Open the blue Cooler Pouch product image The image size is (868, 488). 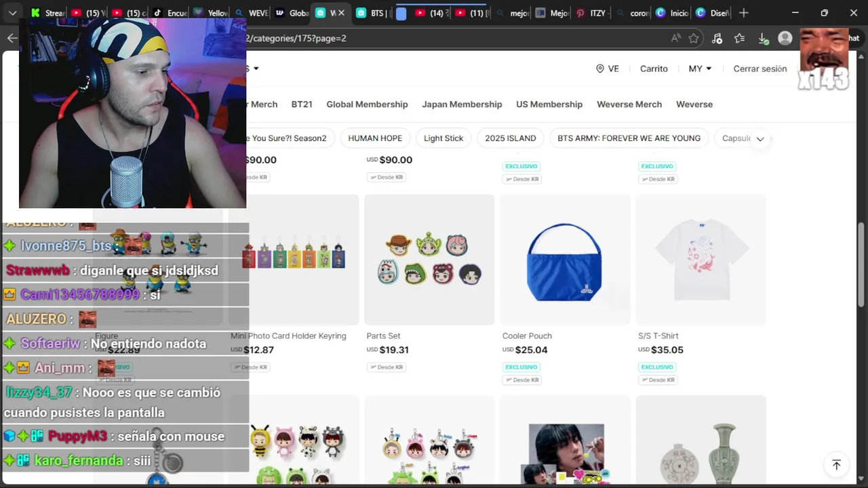(x=565, y=260)
